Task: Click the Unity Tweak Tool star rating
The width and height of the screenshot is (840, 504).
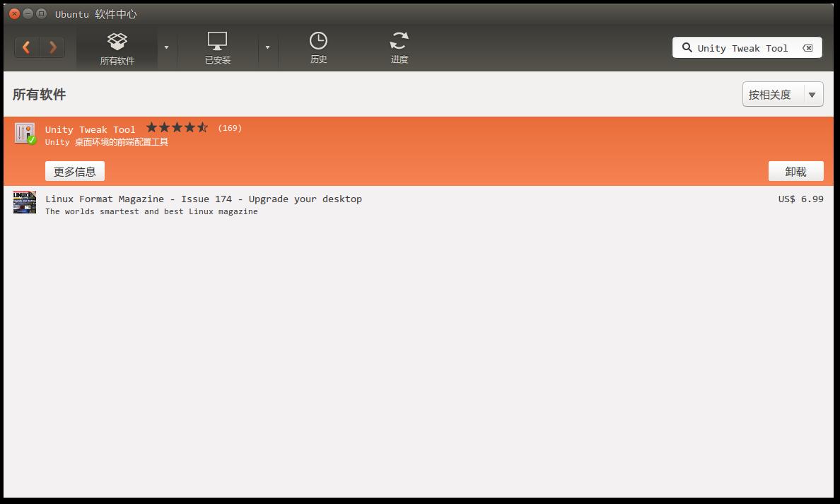Action: coord(177,128)
